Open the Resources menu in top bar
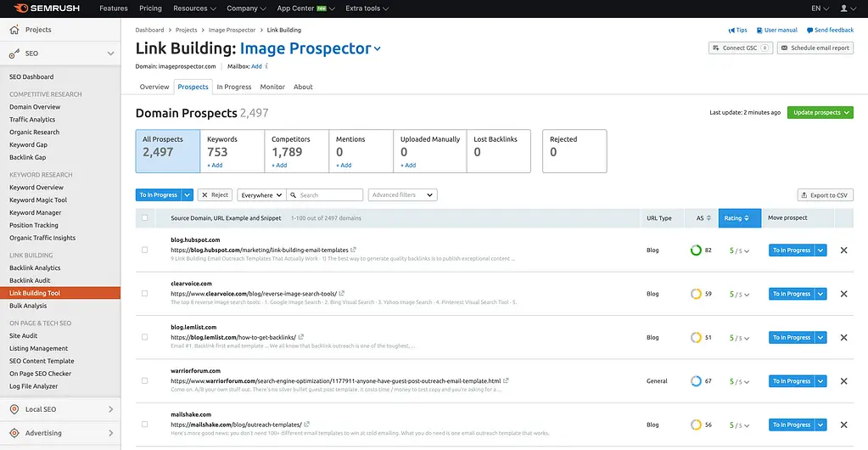 194,8
